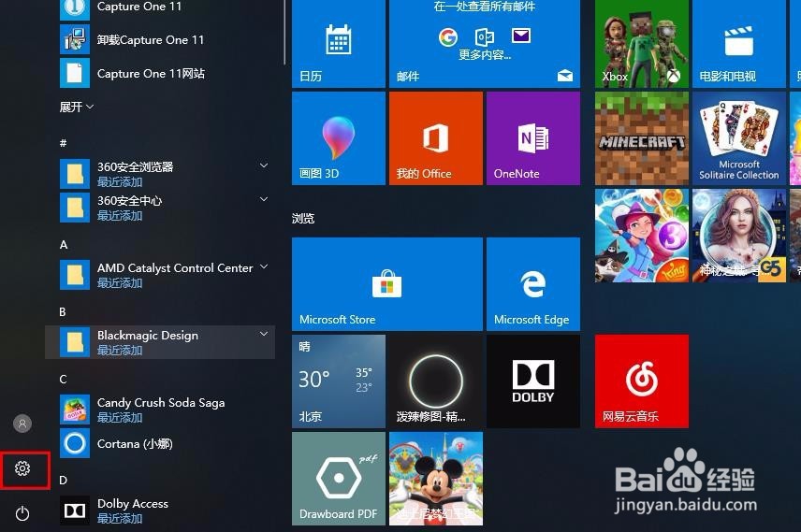Screen dimensions: 801x532
Task: Open the G5 hidden city game tile
Action: (738, 236)
